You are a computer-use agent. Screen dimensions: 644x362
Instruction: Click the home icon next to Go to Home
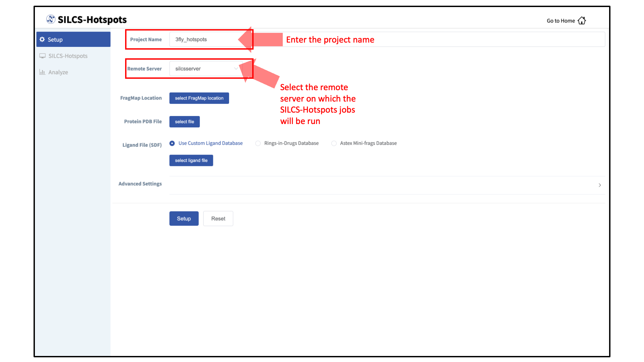(x=582, y=20)
